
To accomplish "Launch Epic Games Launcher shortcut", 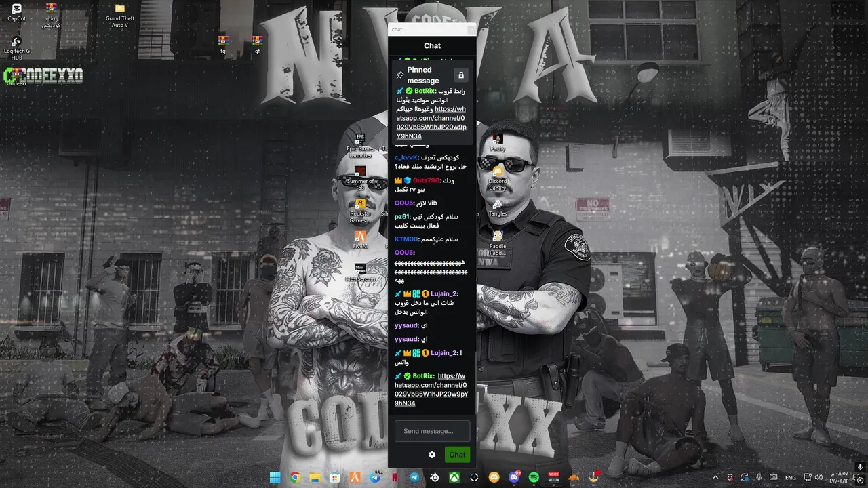I will coord(360,146).
